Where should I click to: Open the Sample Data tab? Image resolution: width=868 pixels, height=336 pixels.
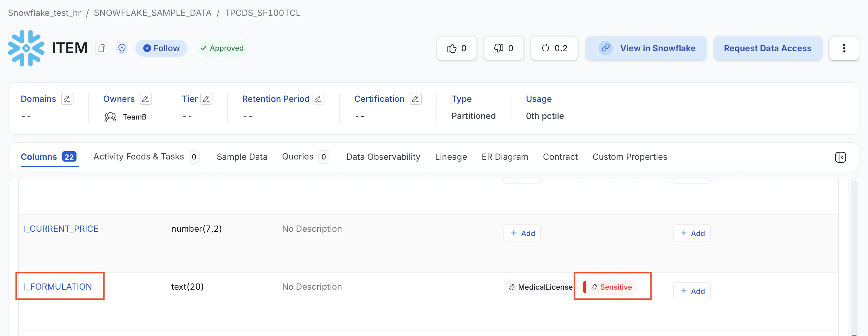point(242,157)
